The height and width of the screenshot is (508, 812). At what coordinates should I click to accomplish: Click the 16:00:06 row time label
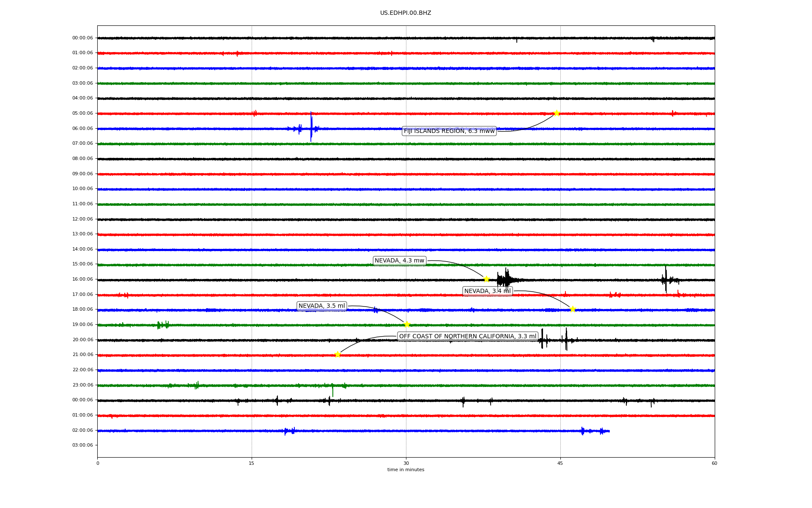(x=82, y=279)
